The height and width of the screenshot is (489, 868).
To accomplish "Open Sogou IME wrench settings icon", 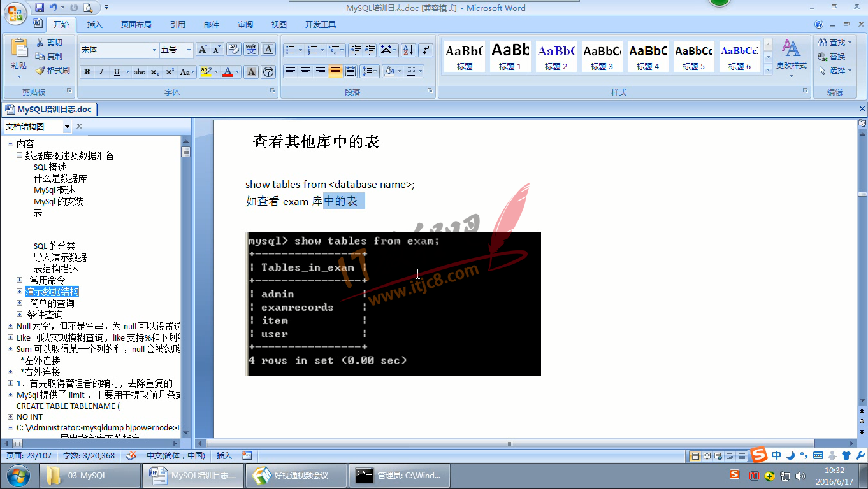I will tap(859, 455).
